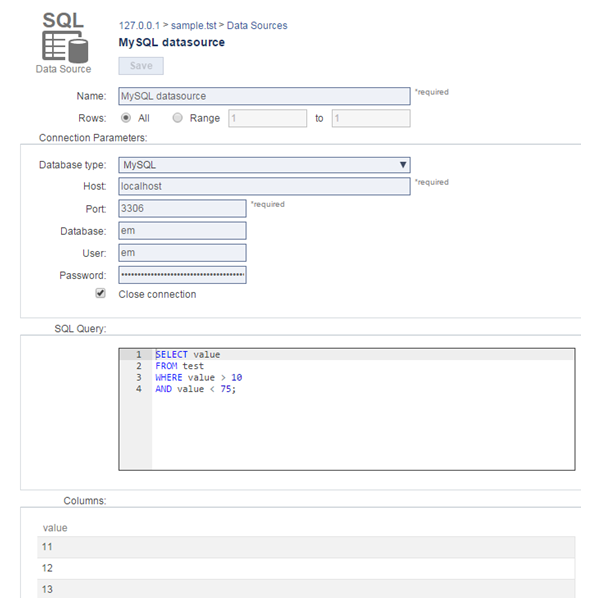602x606 pixels.
Task: Click the Save button
Action: point(141,66)
